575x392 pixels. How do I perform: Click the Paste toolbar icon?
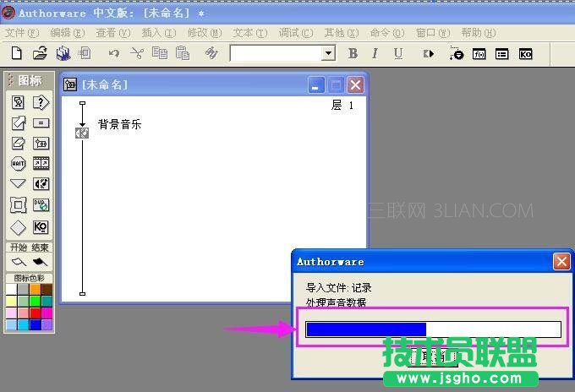click(183, 53)
